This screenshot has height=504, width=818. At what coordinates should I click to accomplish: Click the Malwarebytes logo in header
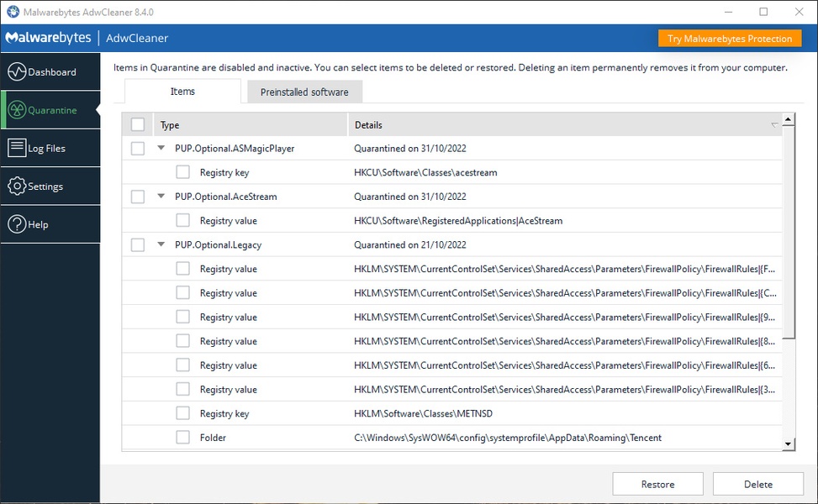[x=48, y=38]
